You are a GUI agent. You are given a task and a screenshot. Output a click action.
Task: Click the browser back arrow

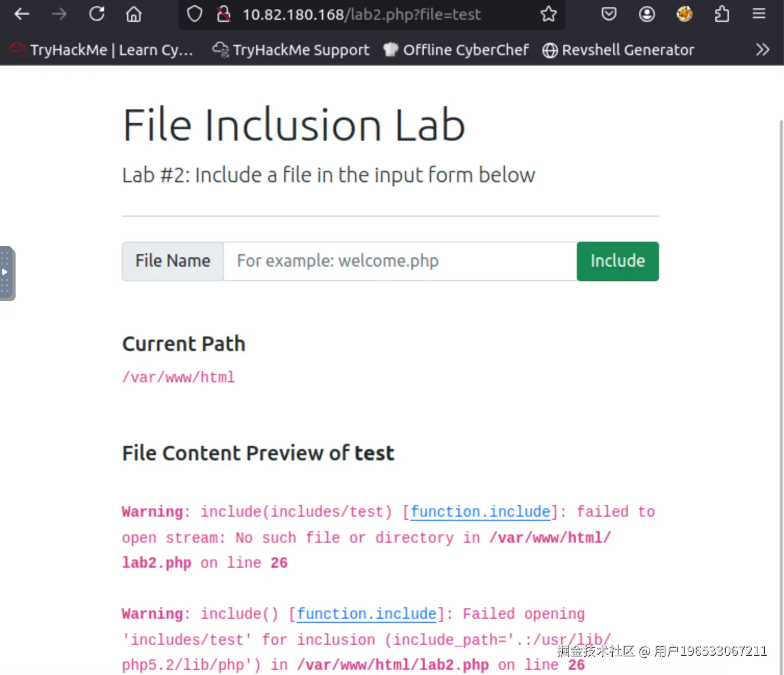[22, 14]
